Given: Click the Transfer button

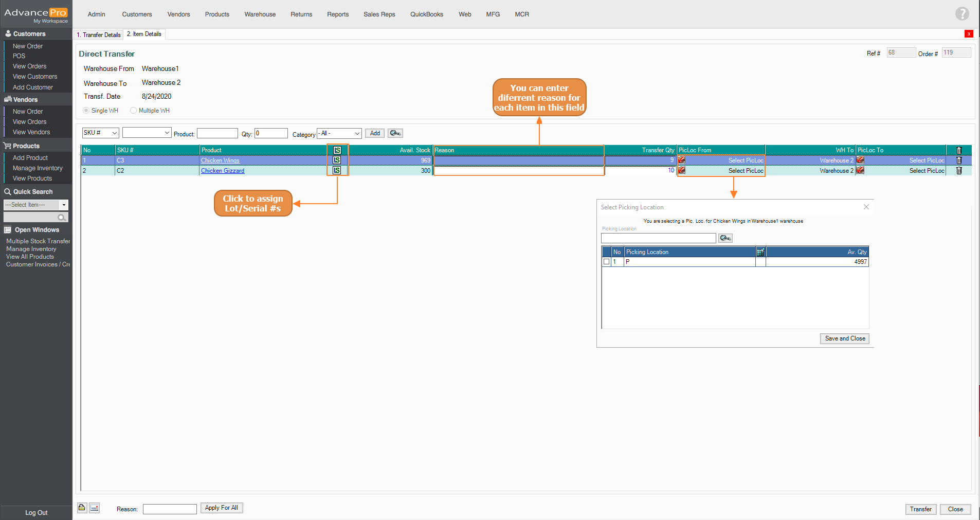Looking at the screenshot, I should 920,509.
